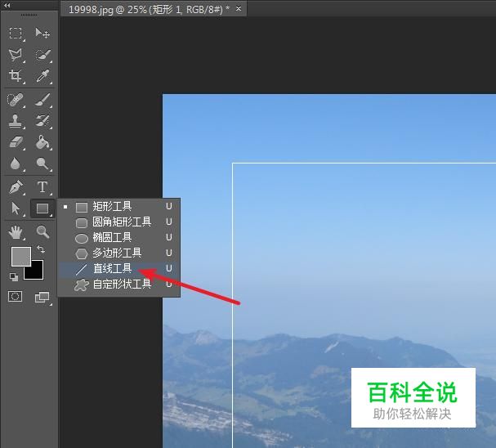Select the Blur tool
Viewport: 496px width, 448px height.
click(x=16, y=164)
